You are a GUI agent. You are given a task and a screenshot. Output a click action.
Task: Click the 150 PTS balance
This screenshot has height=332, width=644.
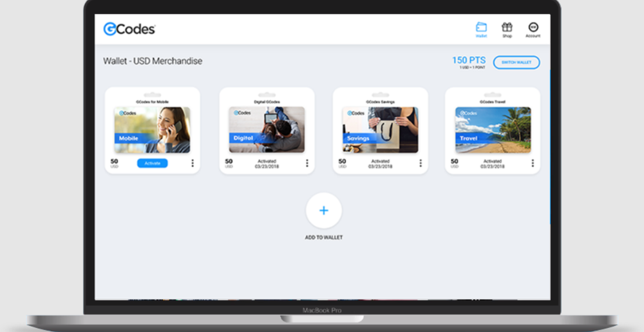pos(469,60)
